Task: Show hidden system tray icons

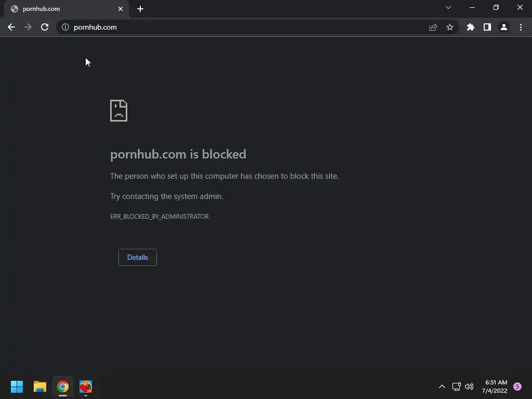Action: 442,387
